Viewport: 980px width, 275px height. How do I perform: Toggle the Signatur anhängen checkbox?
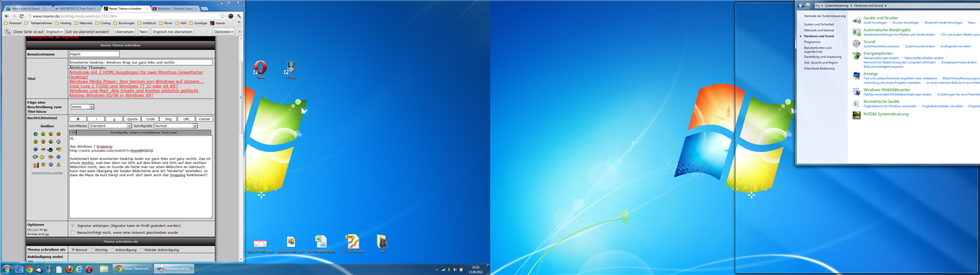pyautogui.click(x=73, y=226)
